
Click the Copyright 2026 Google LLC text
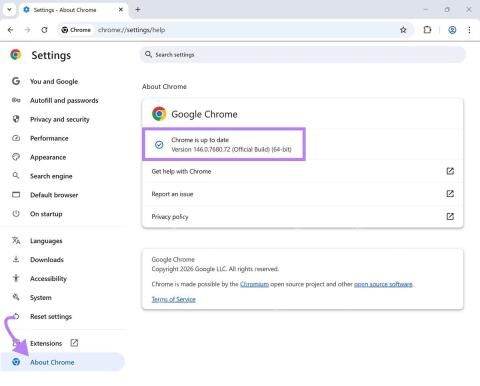click(x=215, y=269)
